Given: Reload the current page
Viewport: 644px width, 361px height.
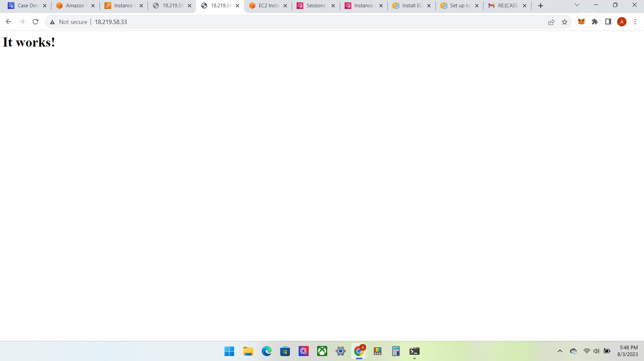Looking at the screenshot, I should 35,22.
